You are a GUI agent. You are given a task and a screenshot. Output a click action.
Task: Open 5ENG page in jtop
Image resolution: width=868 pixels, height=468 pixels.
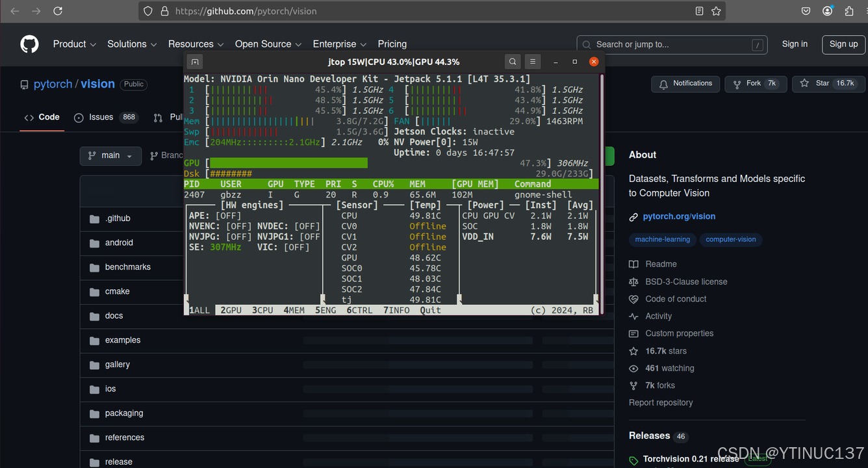pos(325,311)
